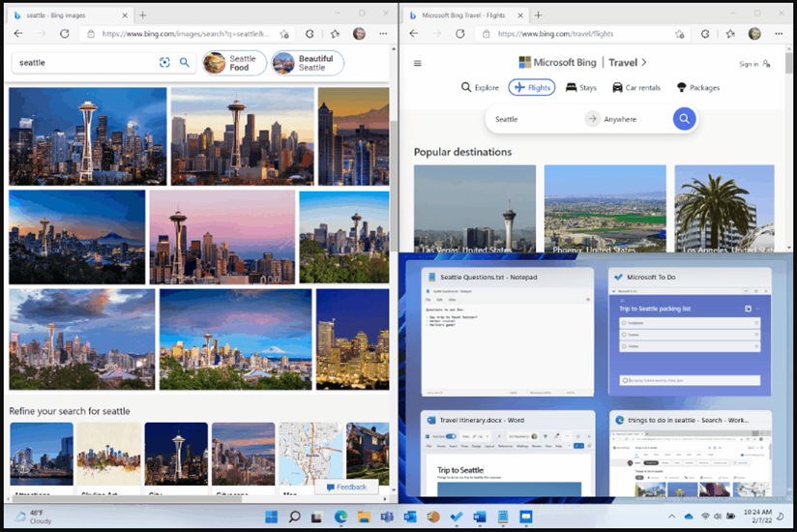This screenshot has width=797, height=532.
Task: Click the Beautiful Seattle suggestion chip
Action: 308,63
